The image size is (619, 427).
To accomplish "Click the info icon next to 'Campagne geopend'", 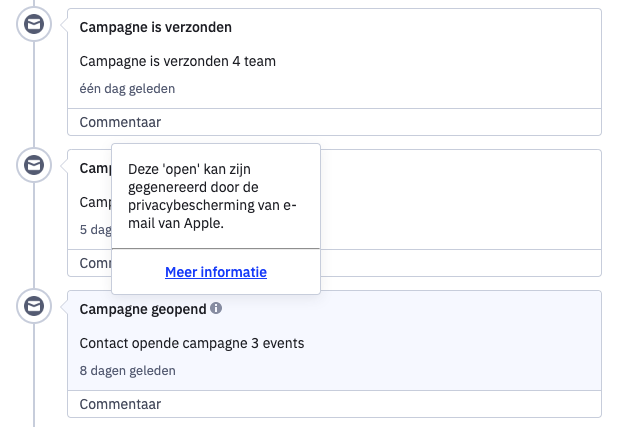I will 216,308.
